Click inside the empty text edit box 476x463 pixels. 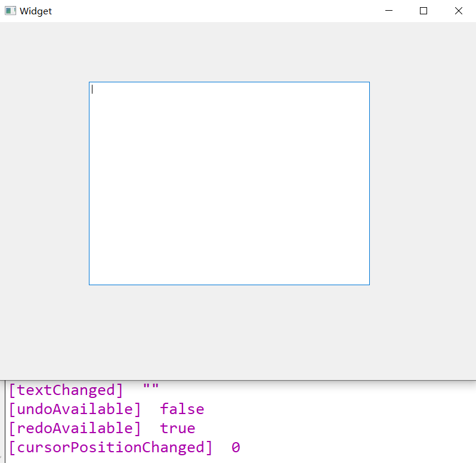click(229, 183)
